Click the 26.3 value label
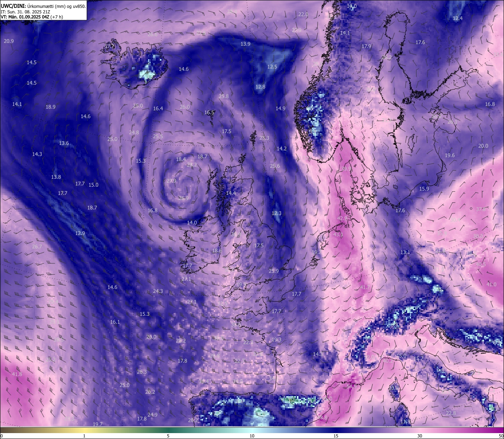Screen dimensions: 504x439 (x=142, y=372)
